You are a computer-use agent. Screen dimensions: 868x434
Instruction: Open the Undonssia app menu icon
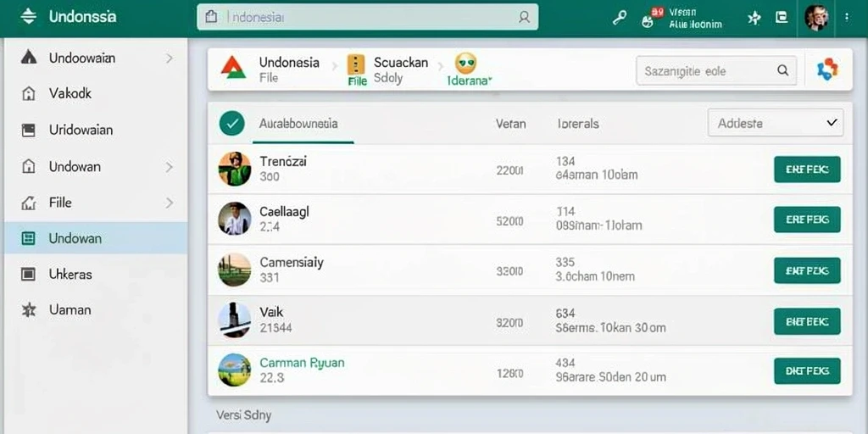[x=28, y=17]
